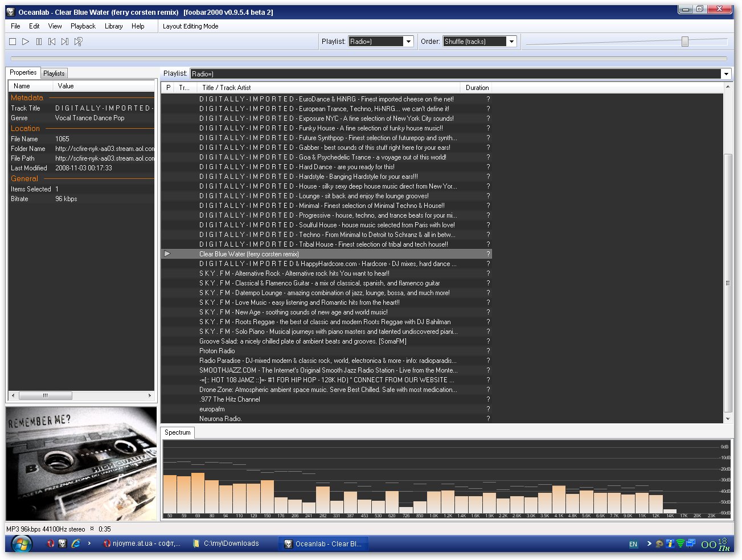The height and width of the screenshot is (560, 742).
Task: Adjust the volume slider handle
Action: click(685, 42)
